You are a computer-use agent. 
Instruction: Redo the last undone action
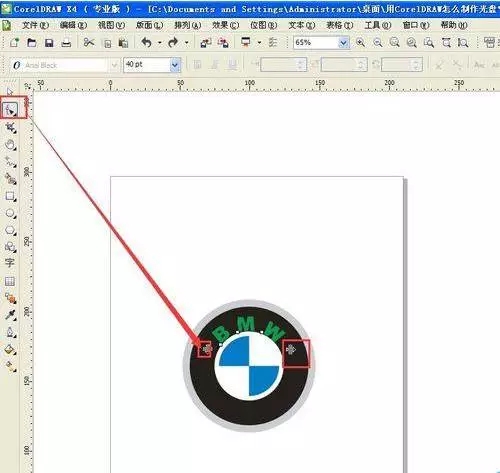coord(173,42)
